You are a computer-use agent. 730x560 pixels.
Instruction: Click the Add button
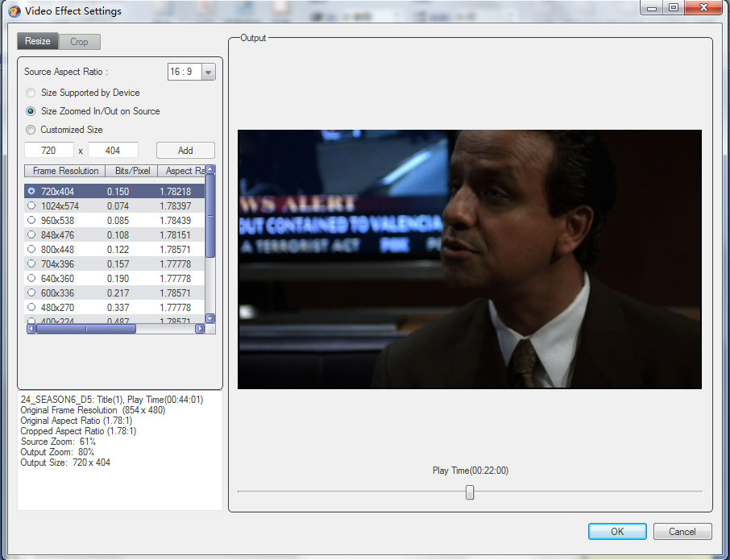pos(185,151)
